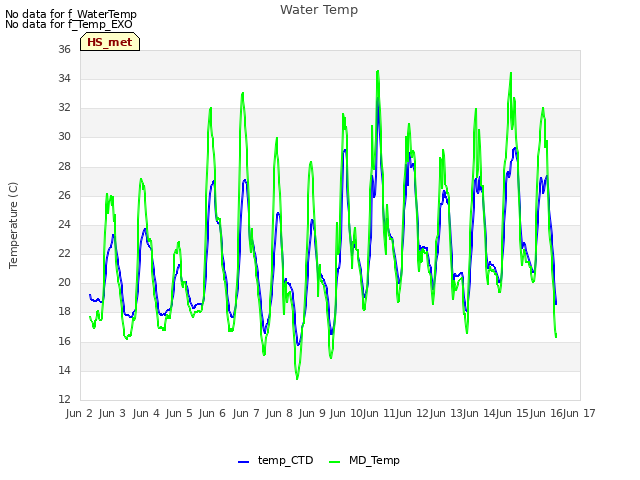Screen dimensions: 640x480
Task: Click the highest green MD_Temp peak near Jun 11
Action: 378,71
